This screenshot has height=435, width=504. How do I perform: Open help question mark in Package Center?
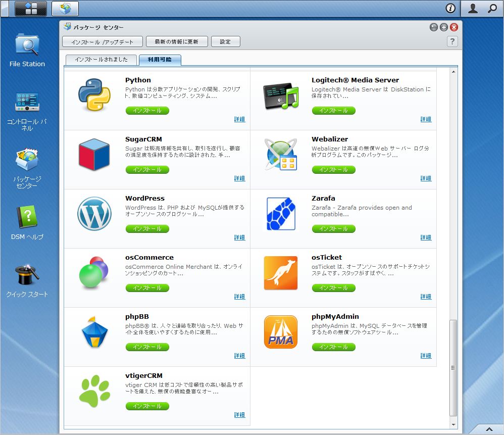click(x=452, y=41)
